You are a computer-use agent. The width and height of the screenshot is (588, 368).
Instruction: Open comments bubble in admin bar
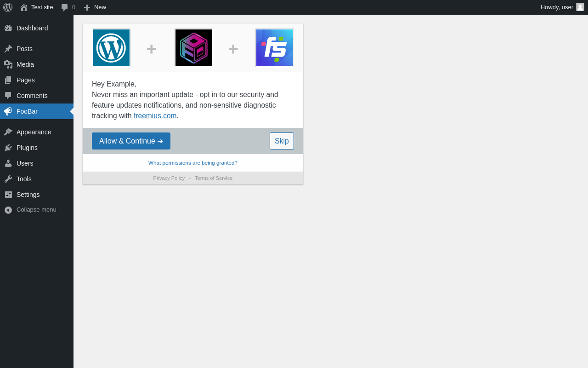(65, 7)
